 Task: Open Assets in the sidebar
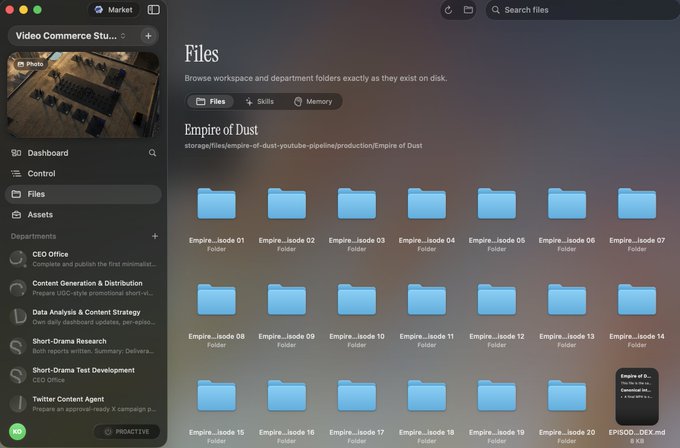pos(40,215)
